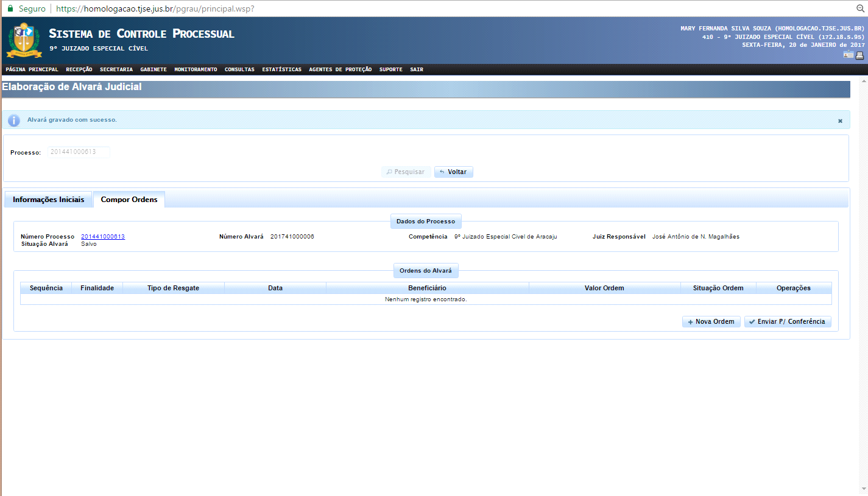Switch to the Informações Iniciais tab
The width and height of the screenshot is (868, 496).
pos(48,200)
